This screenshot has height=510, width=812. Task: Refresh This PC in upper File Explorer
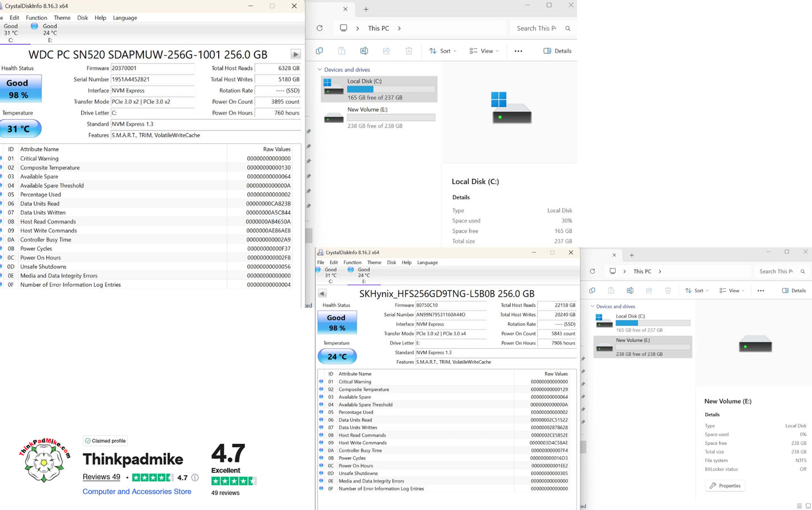[x=320, y=28]
